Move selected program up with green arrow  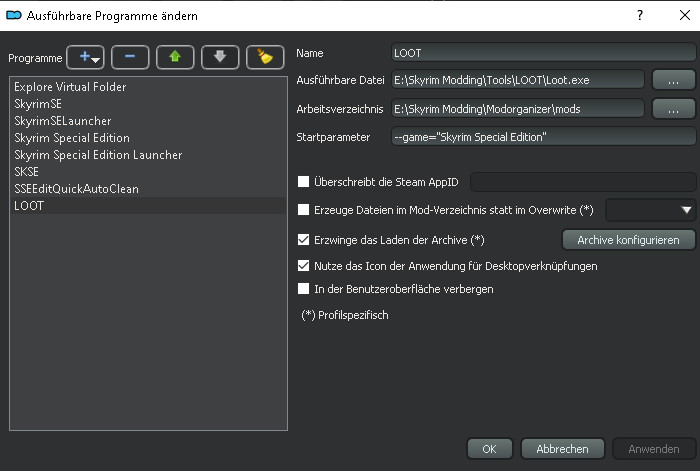175,57
